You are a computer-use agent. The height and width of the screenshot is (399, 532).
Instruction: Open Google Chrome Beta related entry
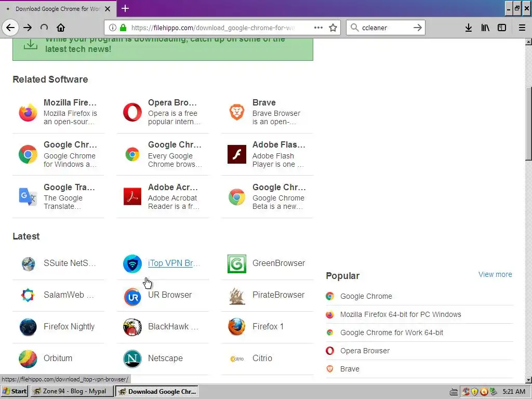(x=267, y=197)
